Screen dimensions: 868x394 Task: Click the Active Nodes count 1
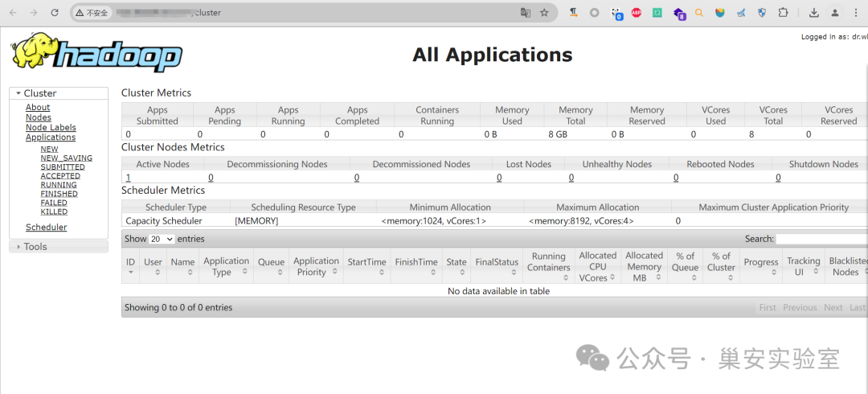[x=128, y=178]
